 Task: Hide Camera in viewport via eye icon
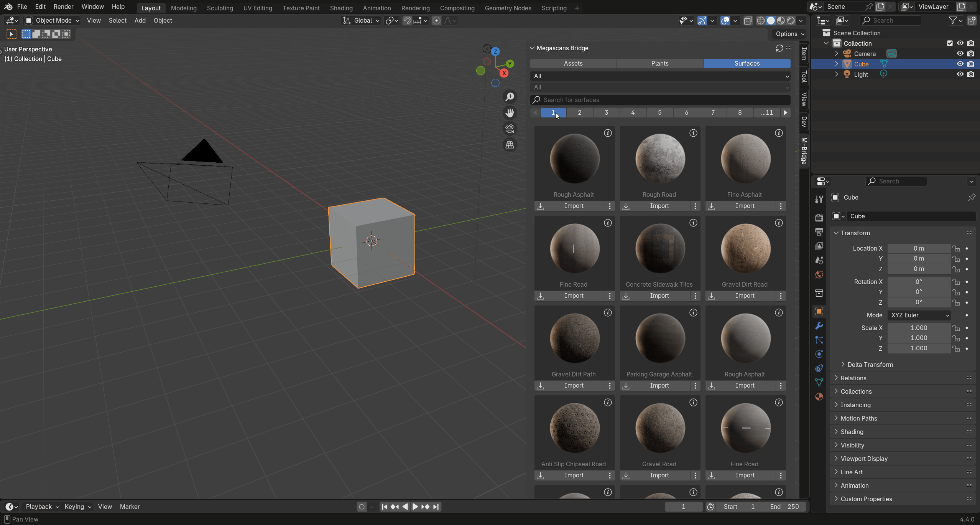click(960, 54)
